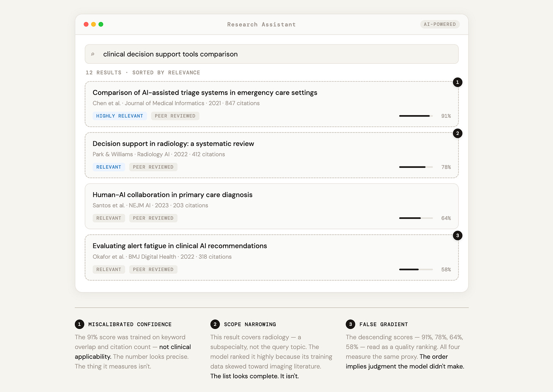
Task: Click the red close window button
Action: click(86, 24)
